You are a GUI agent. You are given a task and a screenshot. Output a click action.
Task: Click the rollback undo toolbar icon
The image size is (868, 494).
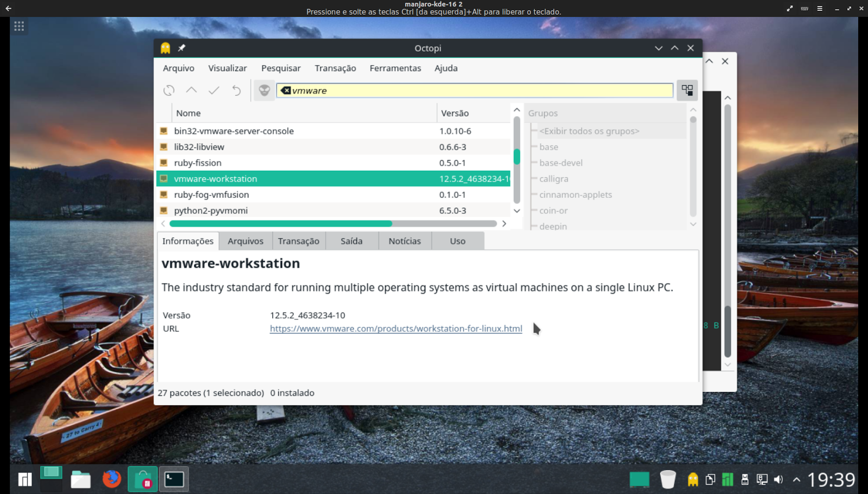coord(236,91)
